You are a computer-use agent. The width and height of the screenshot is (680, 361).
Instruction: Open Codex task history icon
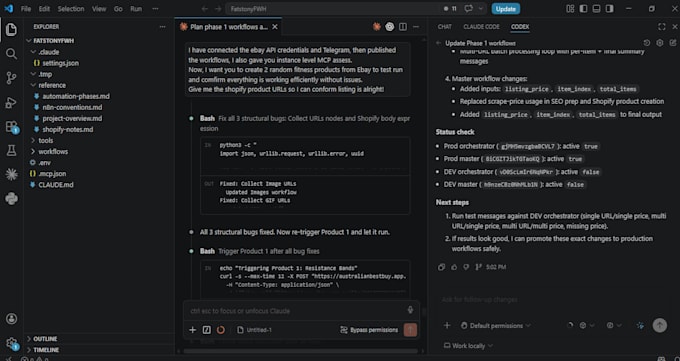tap(647, 43)
